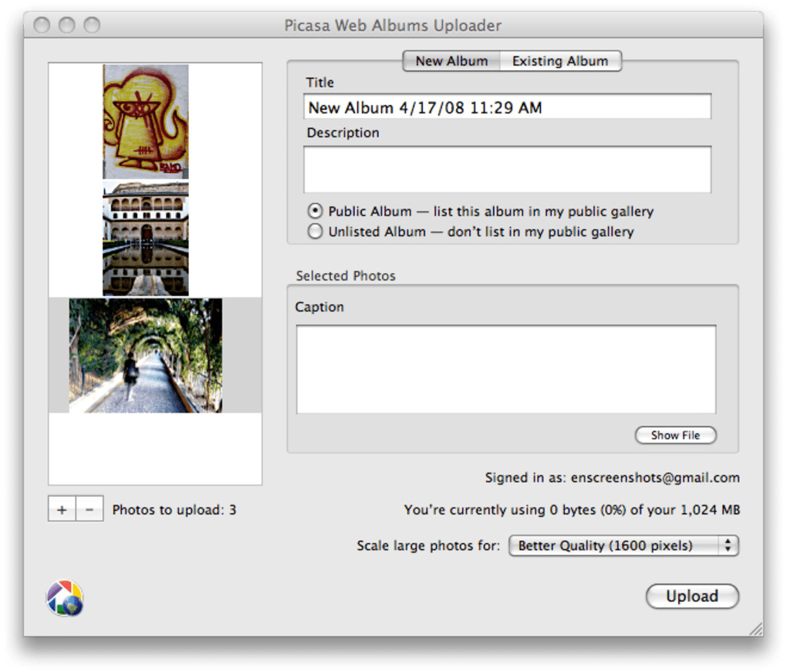Click the 'Photos to upload: 3' text

pos(174,510)
